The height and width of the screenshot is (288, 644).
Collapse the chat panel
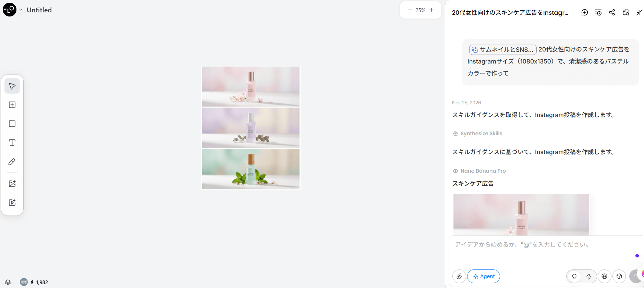pyautogui.click(x=640, y=12)
